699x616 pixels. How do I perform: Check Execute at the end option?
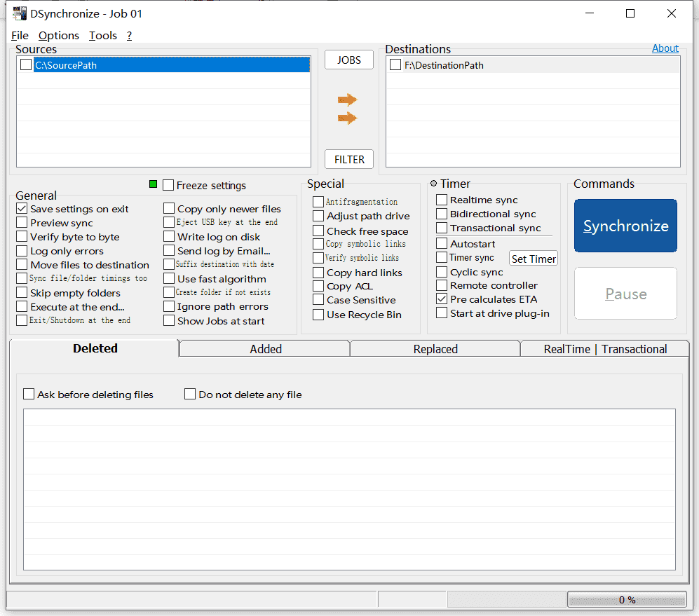point(22,306)
